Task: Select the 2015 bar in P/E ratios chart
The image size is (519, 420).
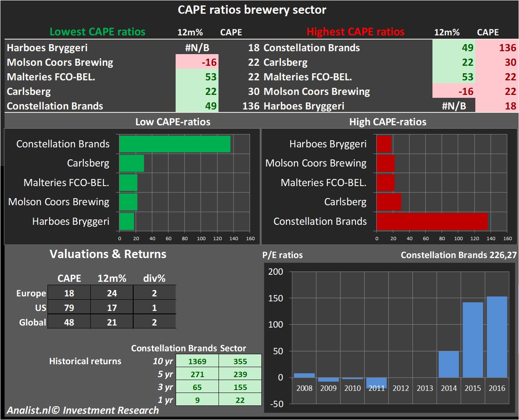Action: 473,340
